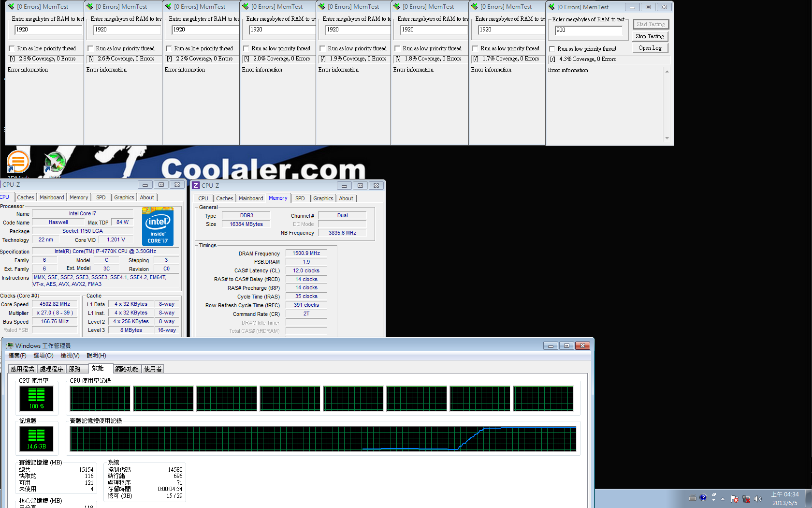This screenshot has width=812, height=508.
Task: Open title icon menu of 1.7% coverage MemTest
Action: click(475, 7)
